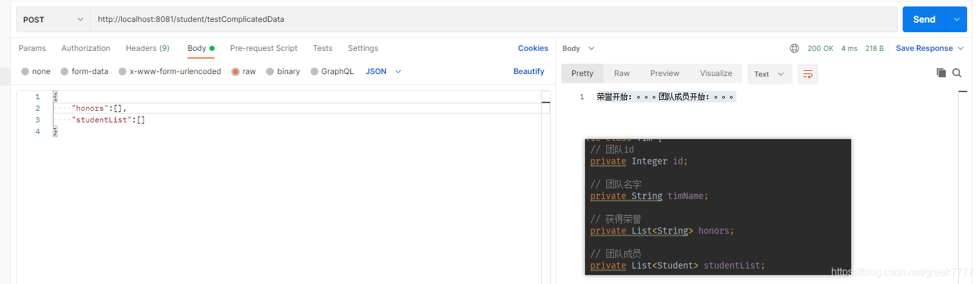
Task: Toggle the wrap lines icon
Action: point(808,74)
